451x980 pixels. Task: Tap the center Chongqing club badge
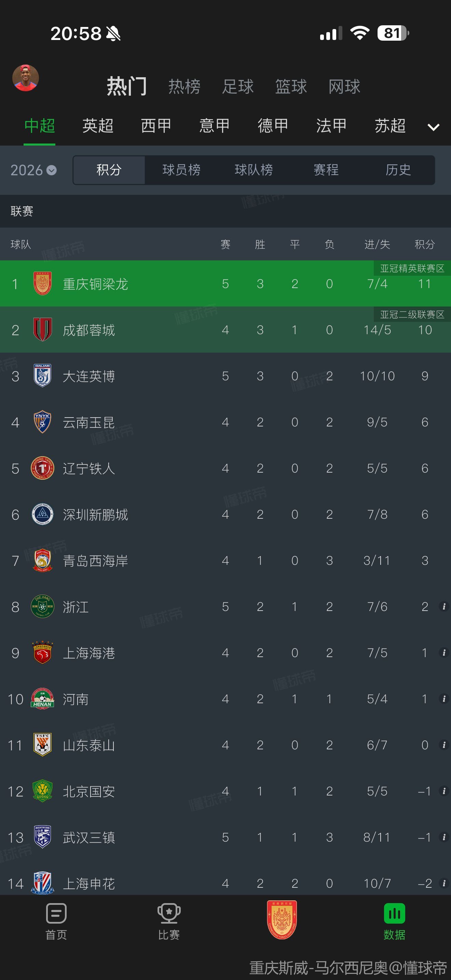coord(282,919)
